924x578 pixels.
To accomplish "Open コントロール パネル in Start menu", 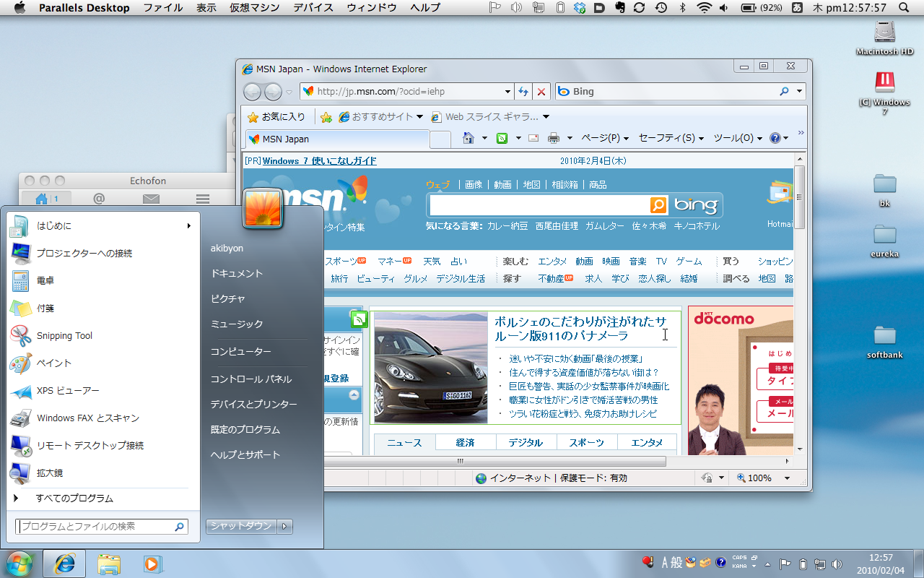I will click(x=251, y=379).
